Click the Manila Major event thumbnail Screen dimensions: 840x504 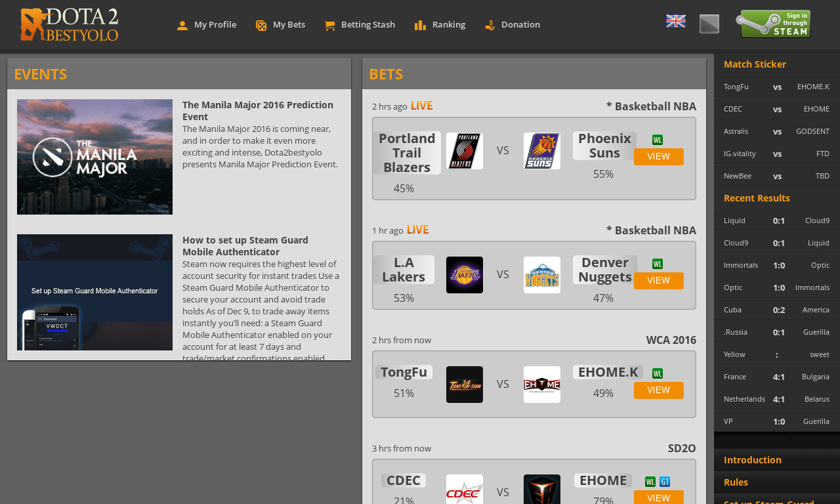[95, 157]
